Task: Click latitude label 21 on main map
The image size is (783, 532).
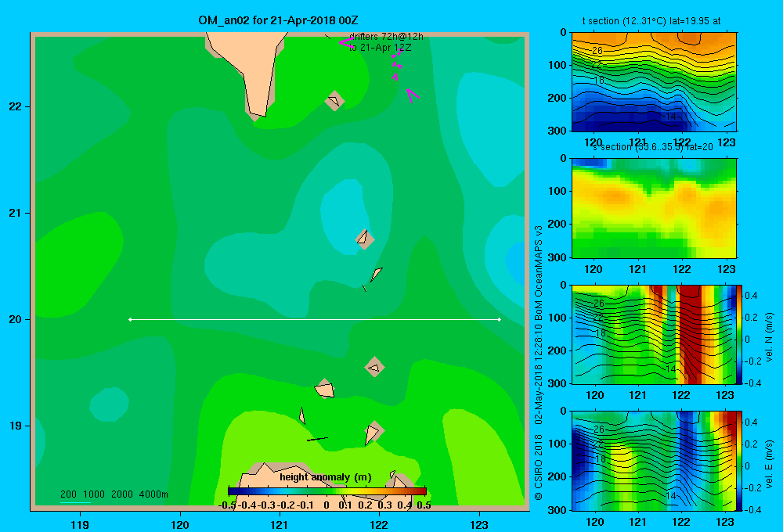Action: (x=16, y=213)
